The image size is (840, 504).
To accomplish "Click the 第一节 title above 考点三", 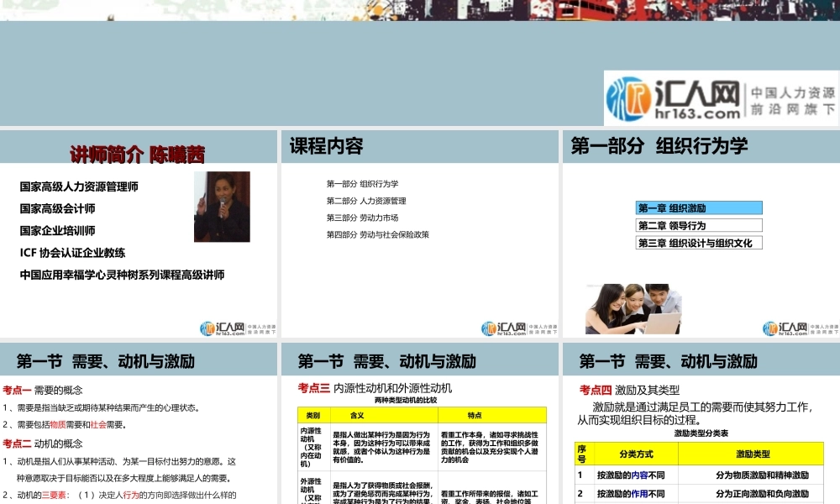I will coord(386,361).
